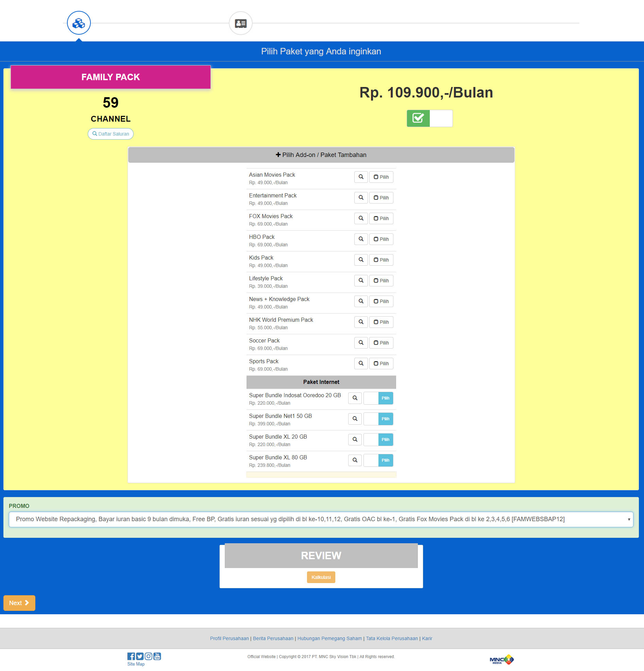
Task: Toggle the Family Pack selection switch
Action: click(429, 119)
